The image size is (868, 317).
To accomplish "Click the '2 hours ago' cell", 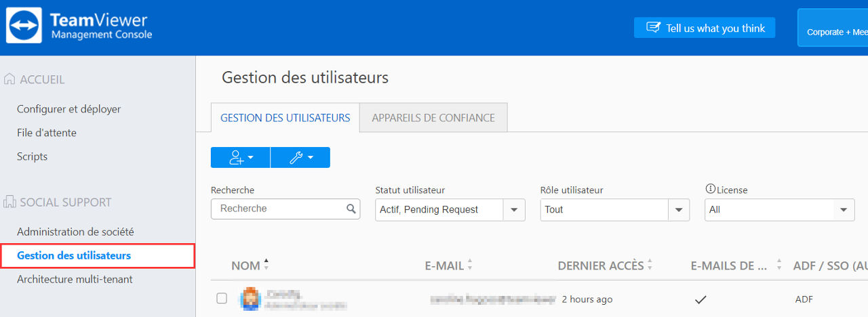I will (x=587, y=299).
